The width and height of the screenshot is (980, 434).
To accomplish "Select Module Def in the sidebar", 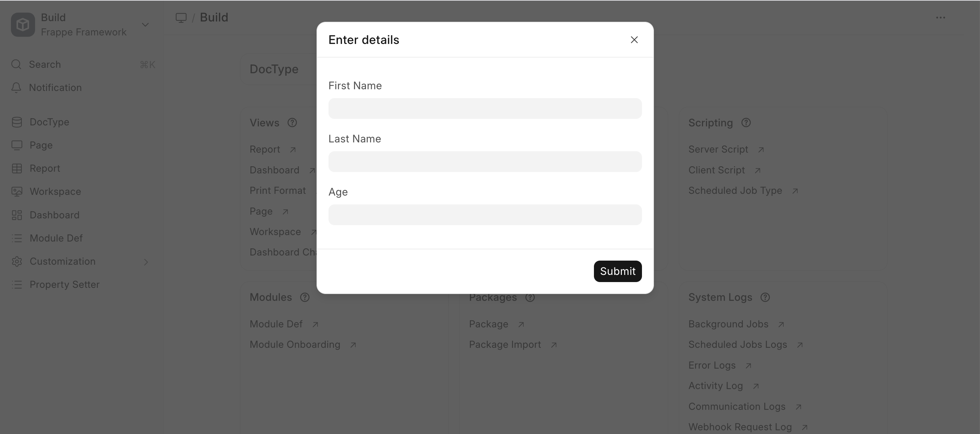I will tap(56, 238).
